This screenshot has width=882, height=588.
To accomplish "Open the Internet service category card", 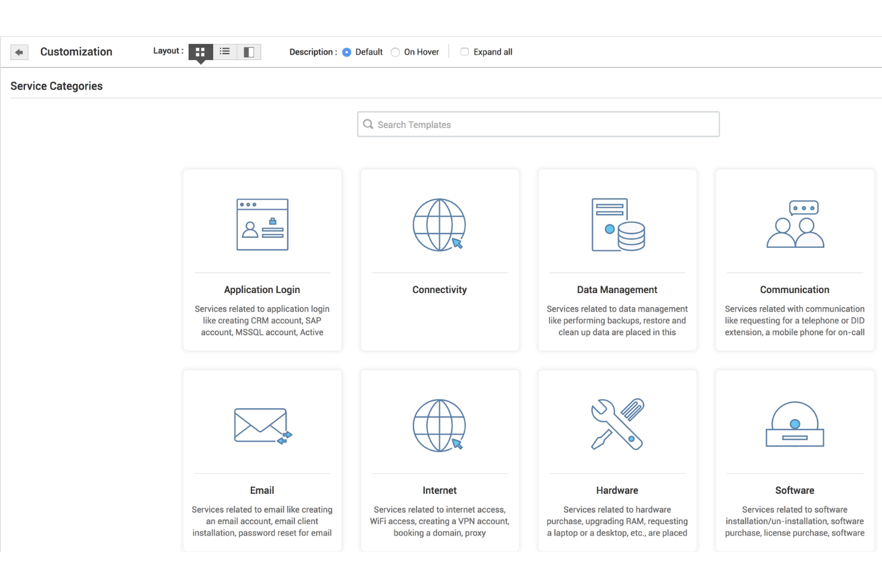I will (439, 460).
